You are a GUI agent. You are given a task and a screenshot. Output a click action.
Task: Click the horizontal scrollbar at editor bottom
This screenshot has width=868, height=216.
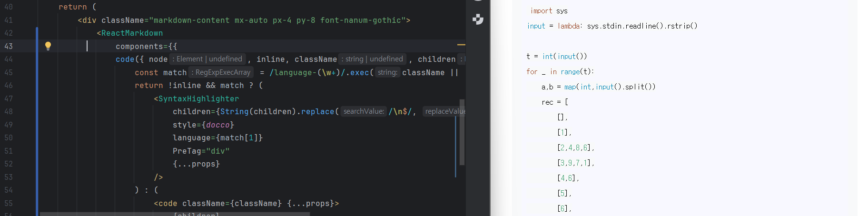pos(174,214)
